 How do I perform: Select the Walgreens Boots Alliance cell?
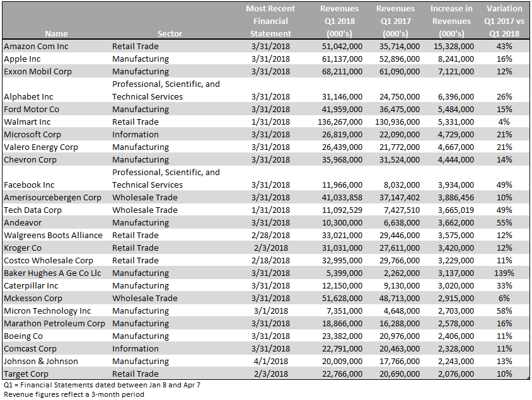pos(53,235)
